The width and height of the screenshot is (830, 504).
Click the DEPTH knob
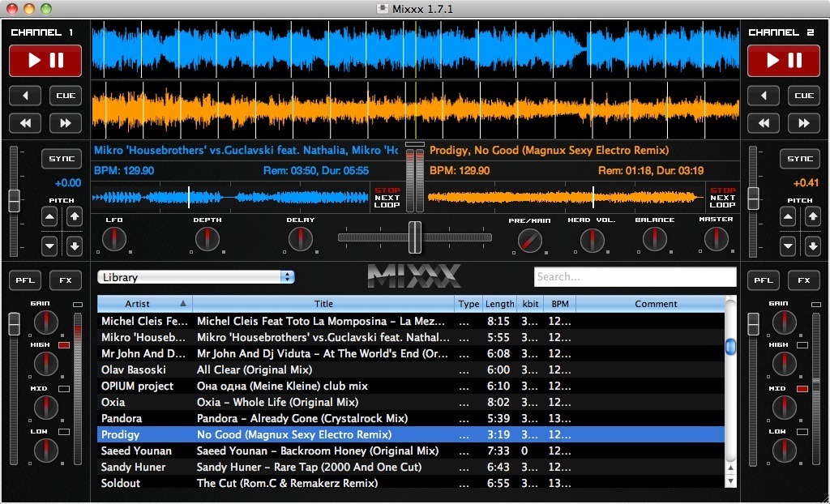click(207, 239)
